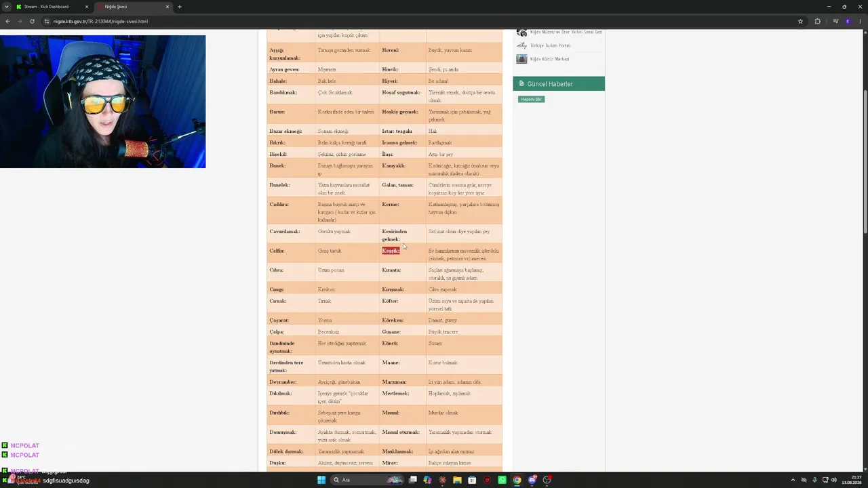Screen dimensions: 868x488
Task: Reload the current page
Action: (x=32, y=21)
